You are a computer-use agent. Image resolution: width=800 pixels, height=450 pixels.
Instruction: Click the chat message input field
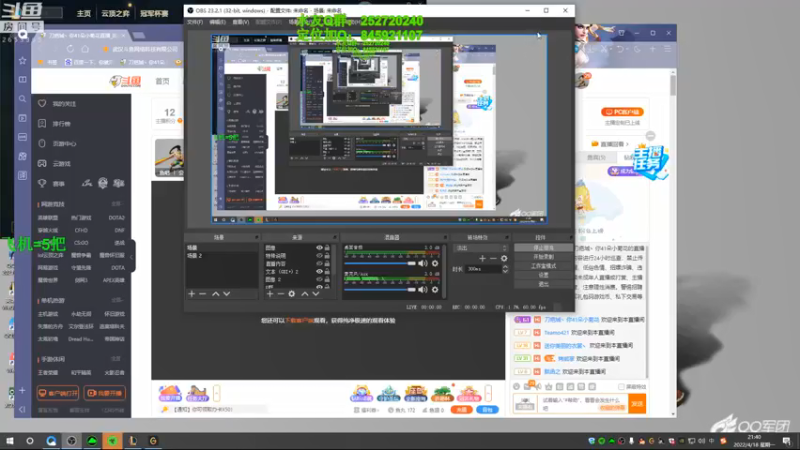[x=584, y=404]
